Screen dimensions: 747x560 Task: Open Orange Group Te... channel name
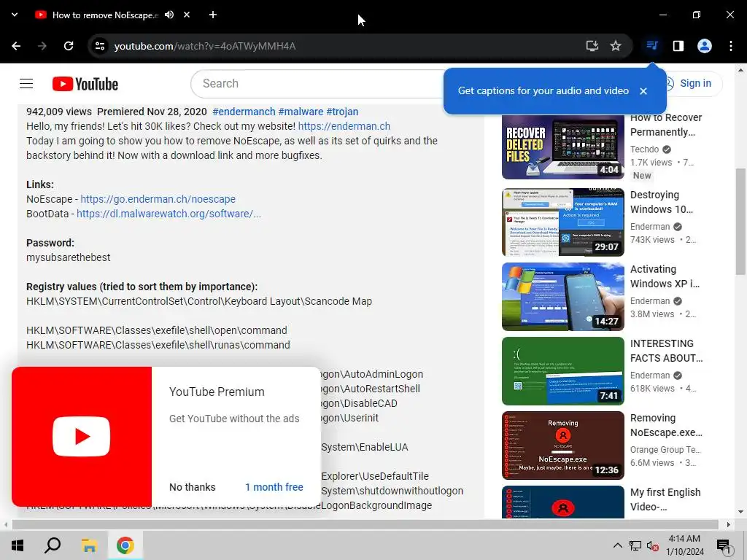tap(665, 449)
